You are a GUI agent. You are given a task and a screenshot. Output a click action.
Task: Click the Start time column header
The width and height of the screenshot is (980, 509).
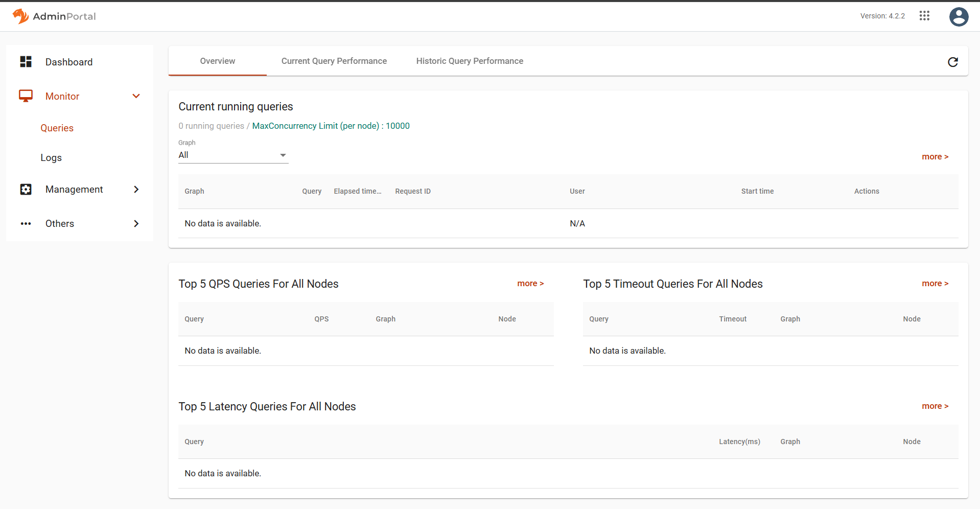[757, 191]
